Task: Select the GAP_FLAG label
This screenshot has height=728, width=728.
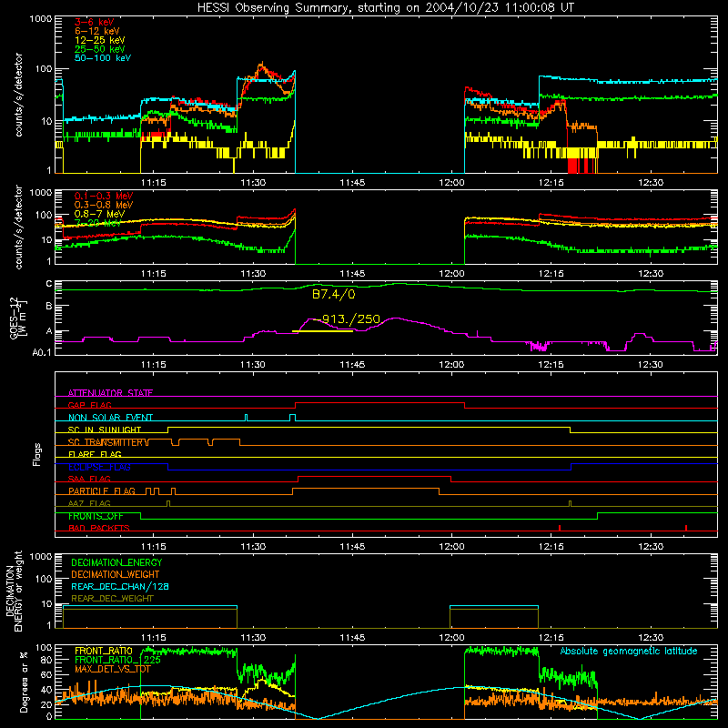Action: (x=89, y=405)
